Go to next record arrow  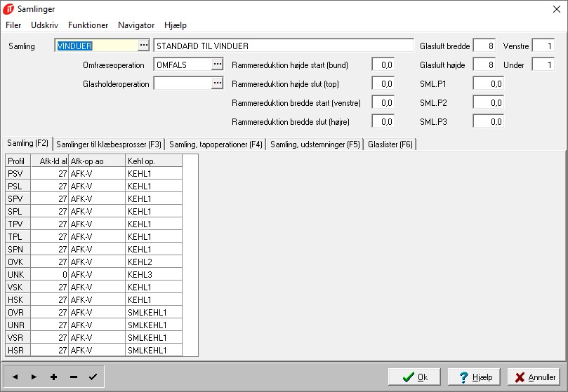[x=34, y=377]
